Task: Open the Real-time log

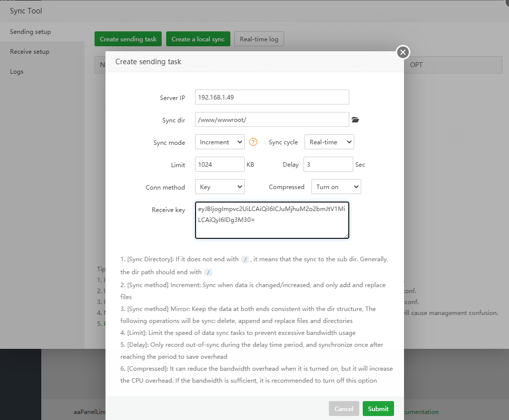Action: coord(259,39)
